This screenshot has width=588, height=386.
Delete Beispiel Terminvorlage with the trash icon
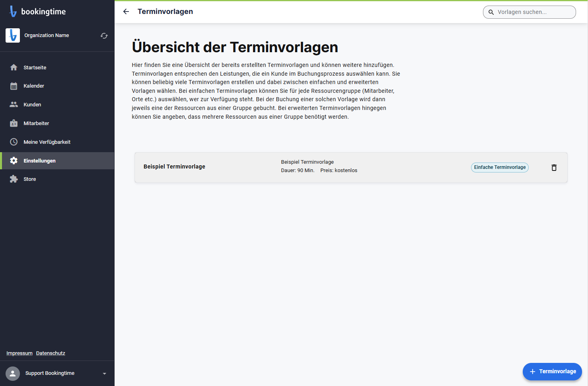pyautogui.click(x=554, y=168)
